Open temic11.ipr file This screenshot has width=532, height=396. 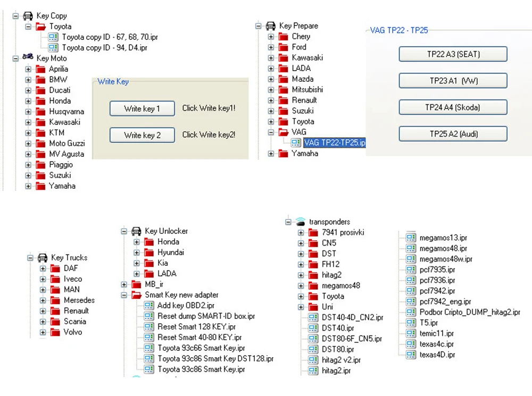437,333
